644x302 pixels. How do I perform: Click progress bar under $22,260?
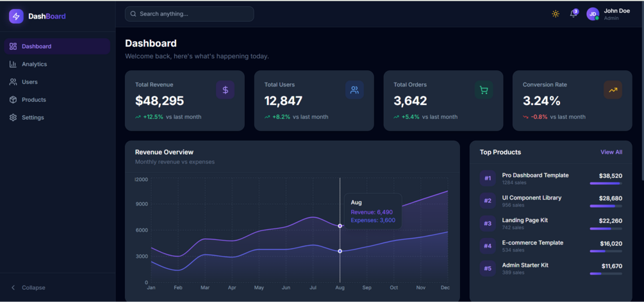click(x=606, y=228)
